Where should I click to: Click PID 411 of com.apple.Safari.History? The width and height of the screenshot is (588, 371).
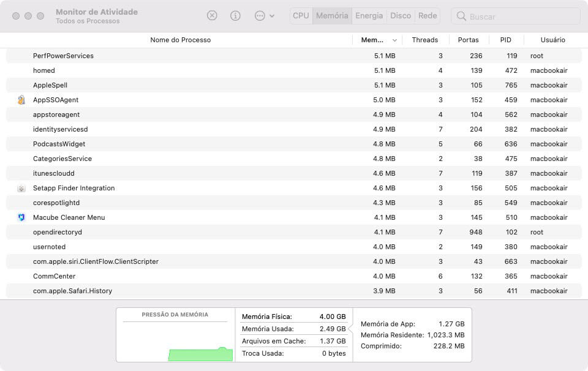coord(512,291)
